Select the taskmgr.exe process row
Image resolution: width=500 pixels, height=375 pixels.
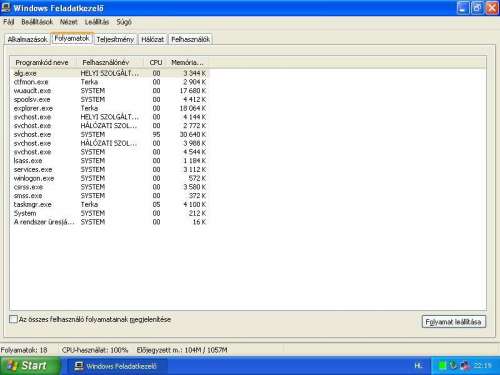[110, 204]
